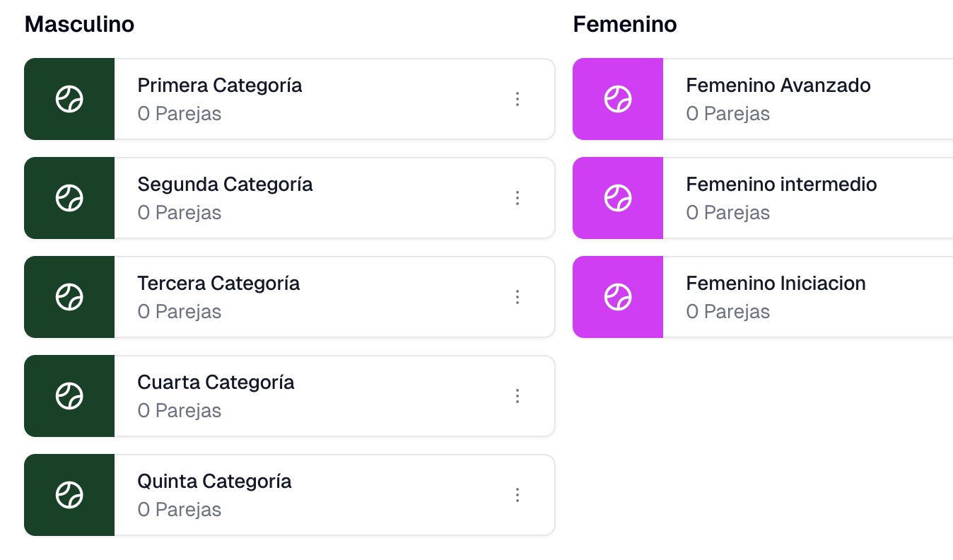Viewport: 953px width, 560px height.
Task: Open the options menu for Primera Categoría
Action: [518, 99]
